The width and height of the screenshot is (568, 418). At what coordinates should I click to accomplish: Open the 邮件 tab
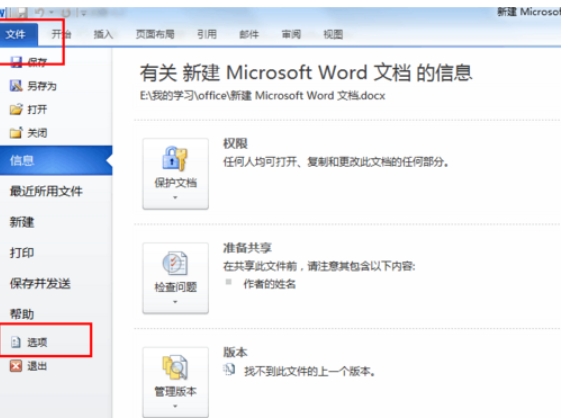pyautogui.click(x=249, y=34)
